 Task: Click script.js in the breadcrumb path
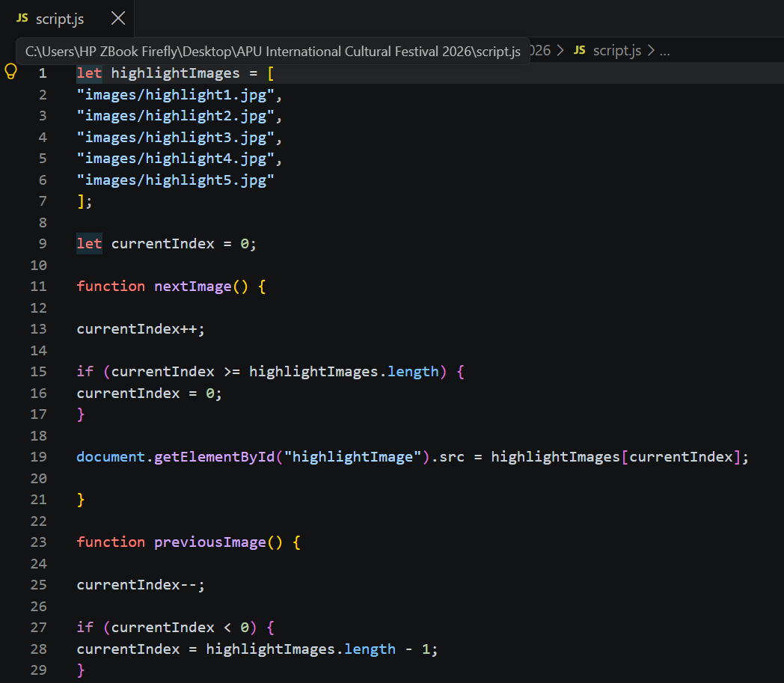click(617, 51)
